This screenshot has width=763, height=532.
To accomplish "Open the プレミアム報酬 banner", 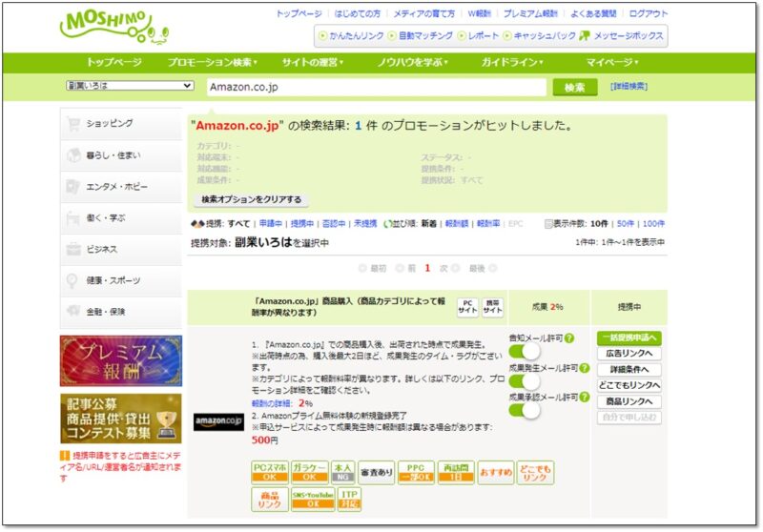I will (121, 360).
